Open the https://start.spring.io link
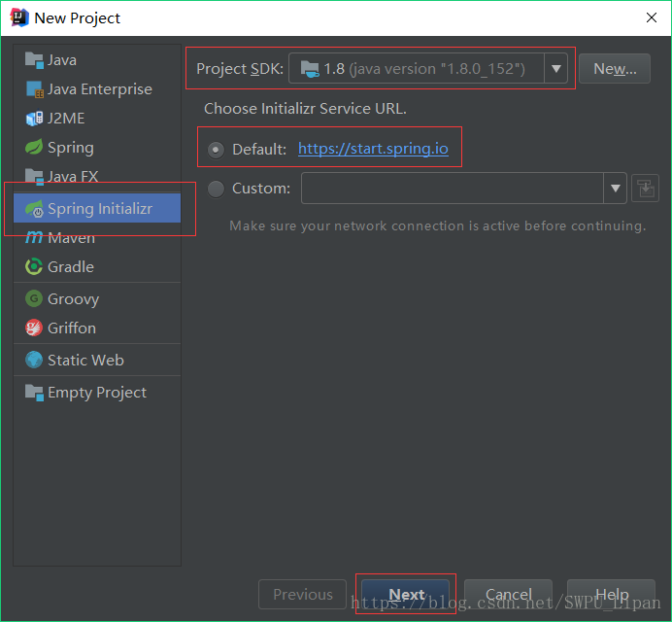This screenshot has width=672, height=622. point(373,149)
